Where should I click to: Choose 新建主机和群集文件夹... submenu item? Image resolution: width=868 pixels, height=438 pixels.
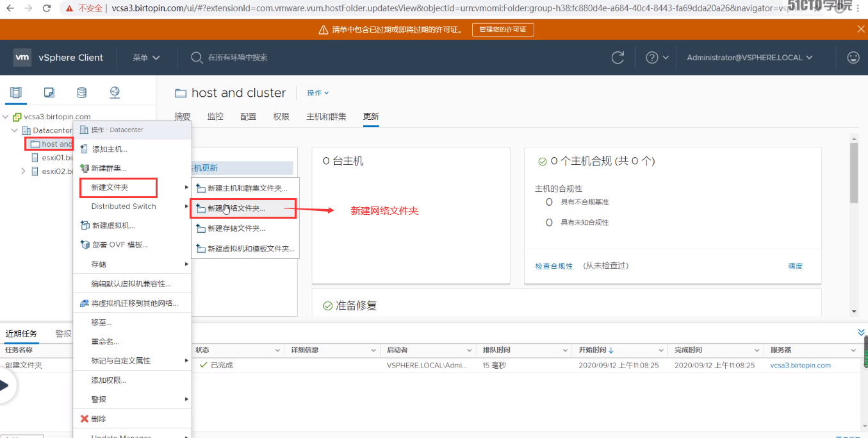click(x=245, y=189)
